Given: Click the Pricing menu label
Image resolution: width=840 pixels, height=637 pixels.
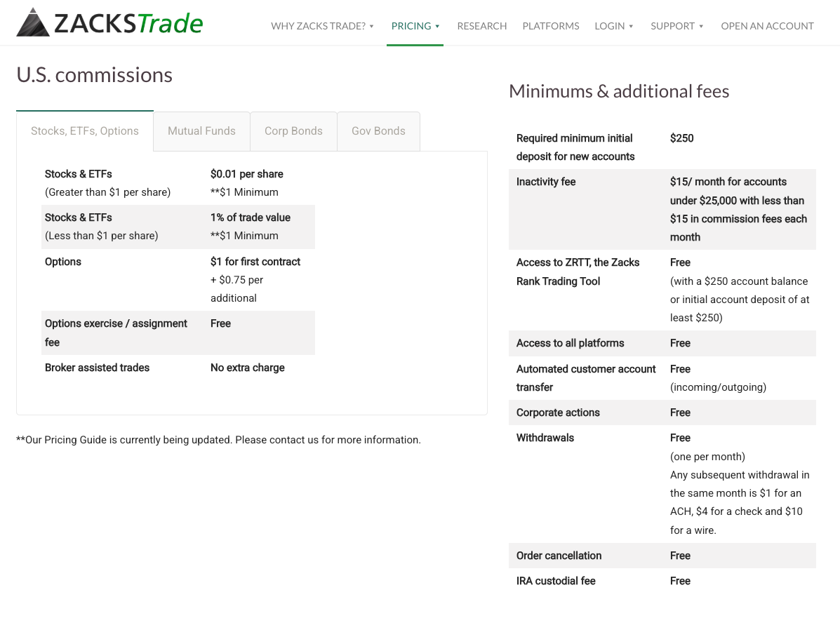Looking at the screenshot, I should click(x=411, y=26).
